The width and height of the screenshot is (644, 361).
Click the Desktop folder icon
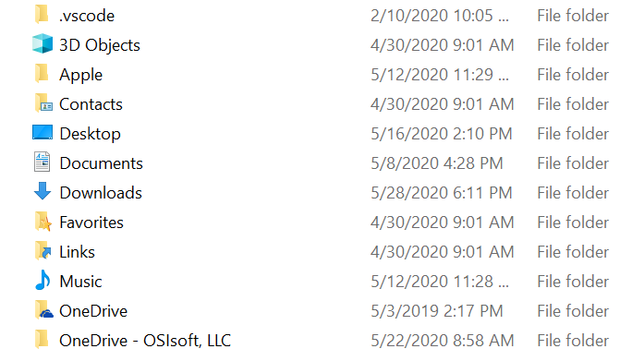click(43, 133)
